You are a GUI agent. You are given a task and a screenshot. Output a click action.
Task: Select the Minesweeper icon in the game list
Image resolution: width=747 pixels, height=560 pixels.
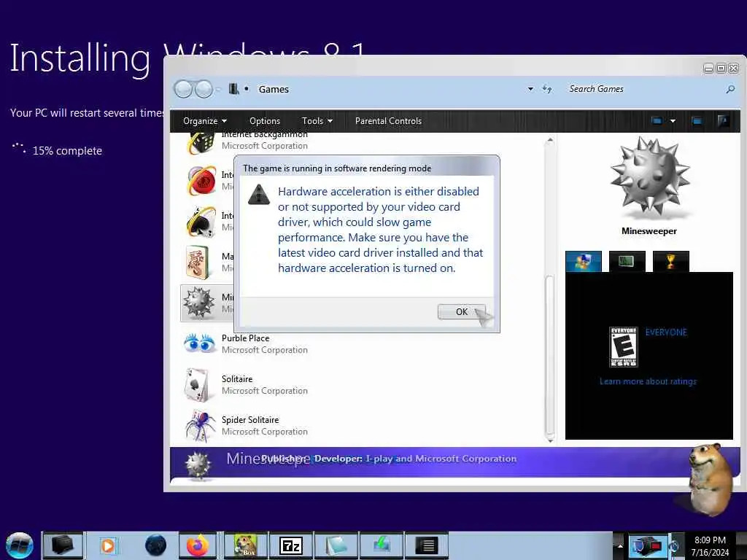(199, 303)
